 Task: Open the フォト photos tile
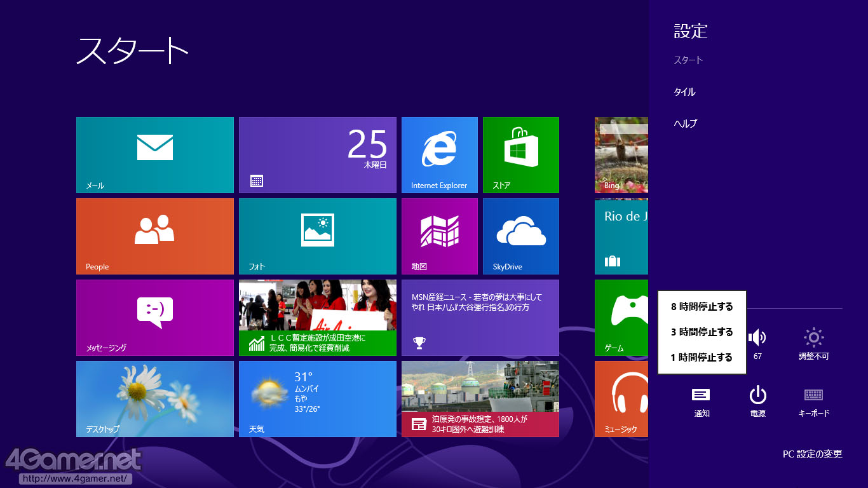pyautogui.click(x=318, y=236)
